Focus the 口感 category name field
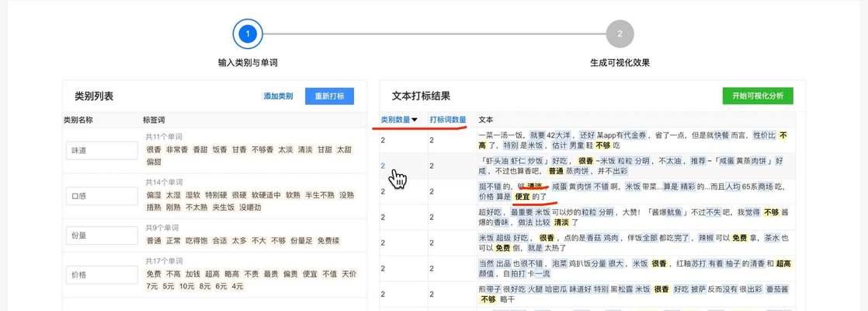868x311 pixels. [x=102, y=196]
